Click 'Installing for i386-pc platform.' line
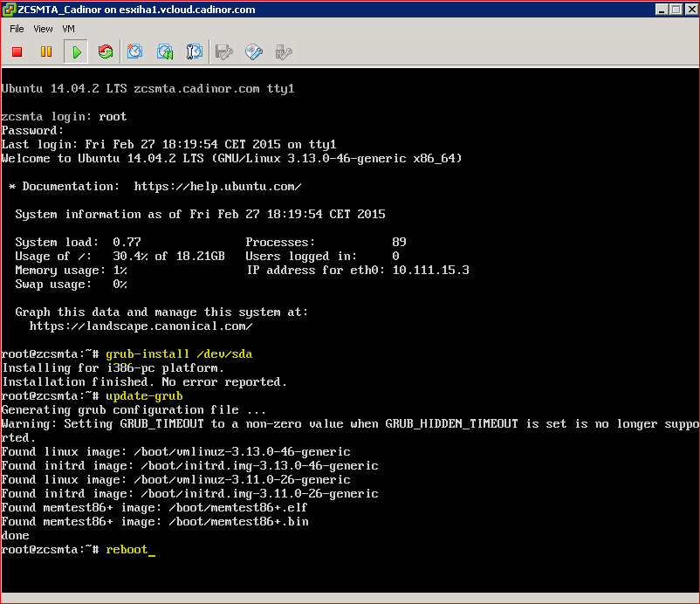700x604 pixels. coord(113,367)
